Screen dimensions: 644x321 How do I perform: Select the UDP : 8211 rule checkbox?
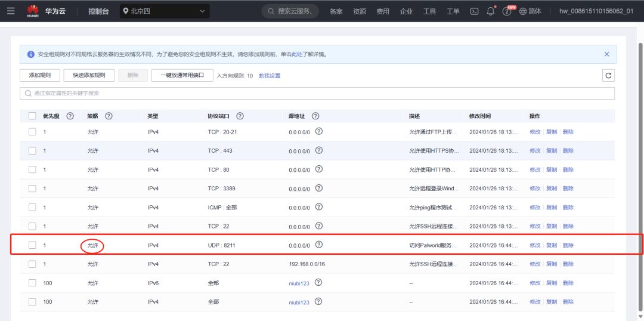[x=32, y=245]
